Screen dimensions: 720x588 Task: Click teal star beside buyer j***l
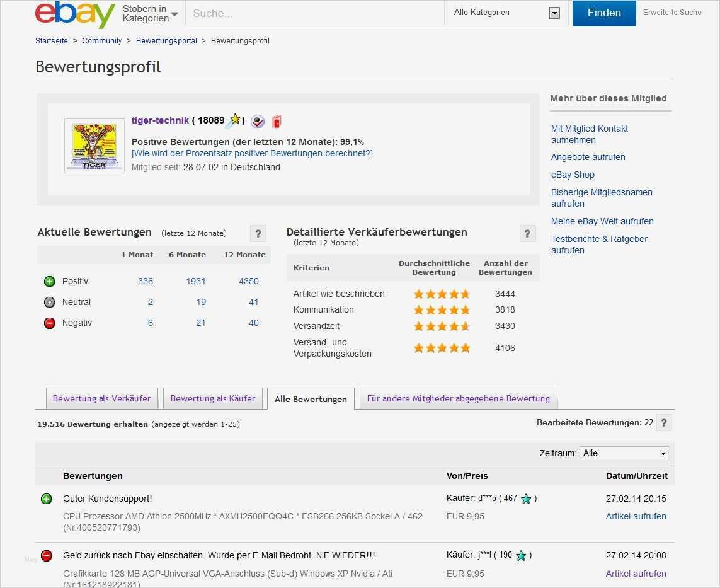coord(521,556)
